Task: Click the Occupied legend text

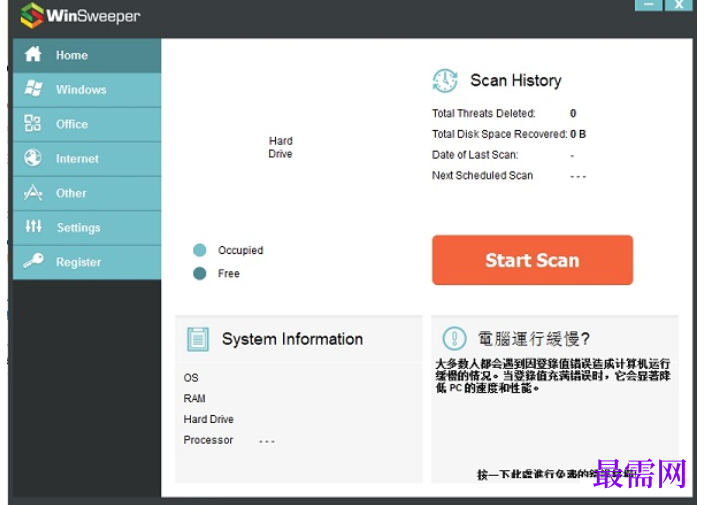Action: point(241,250)
